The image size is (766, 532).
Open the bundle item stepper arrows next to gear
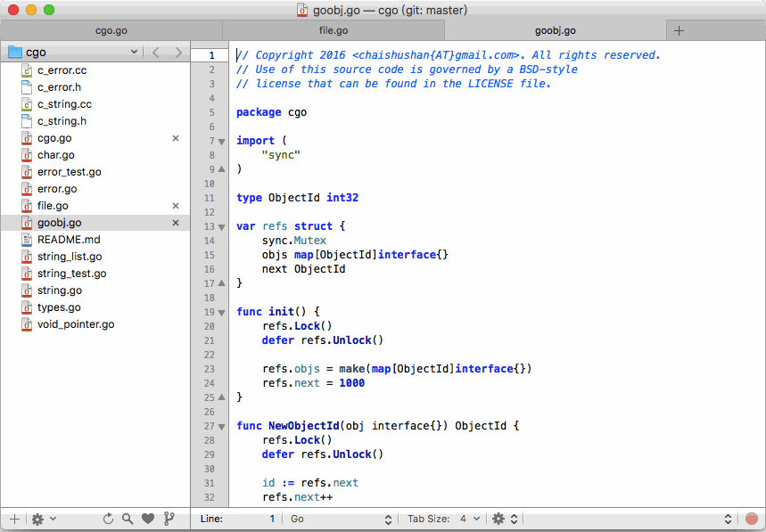tap(514, 519)
